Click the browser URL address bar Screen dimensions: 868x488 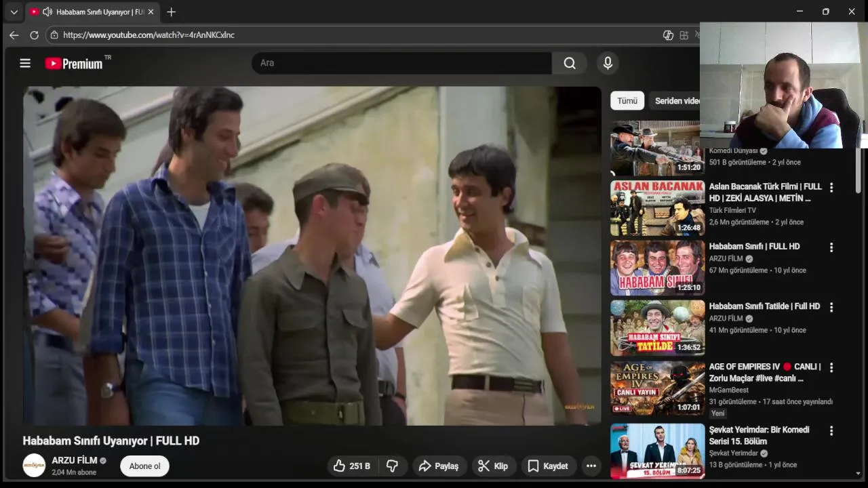pos(353,35)
